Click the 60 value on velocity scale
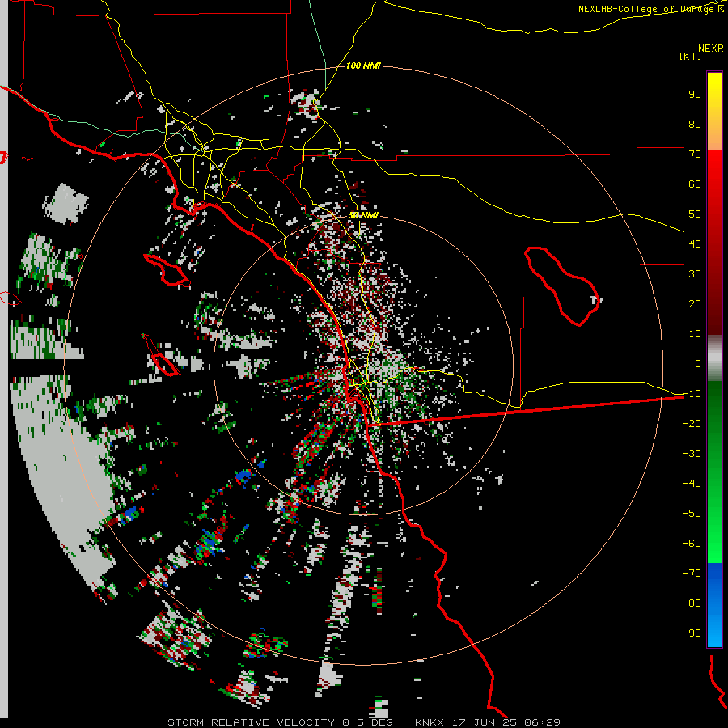 point(695,184)
